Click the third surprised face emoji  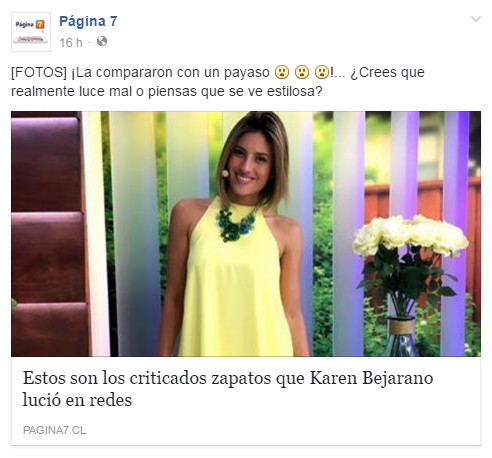point(322,72)
